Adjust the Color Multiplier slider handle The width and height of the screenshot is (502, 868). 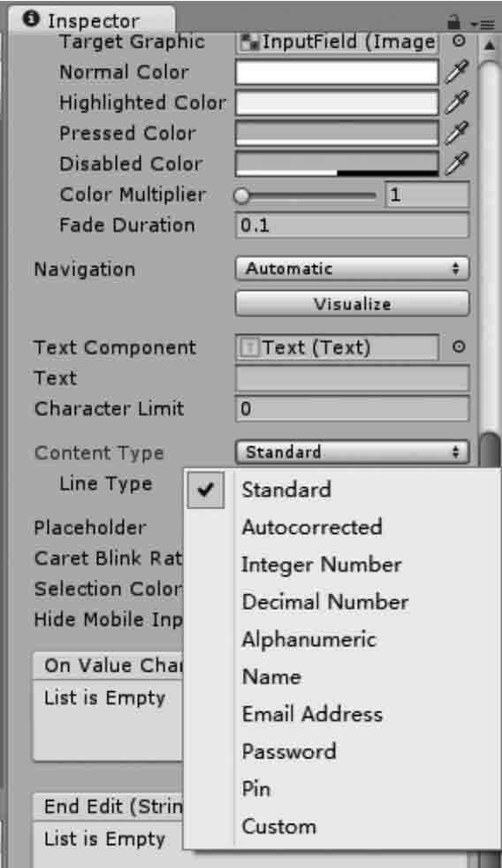[241, 195]
